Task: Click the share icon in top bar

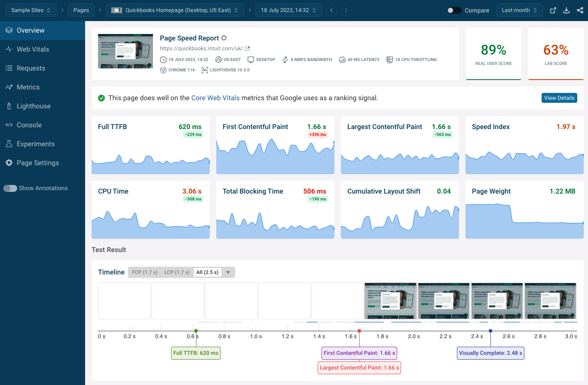Action: click(580, 10)
